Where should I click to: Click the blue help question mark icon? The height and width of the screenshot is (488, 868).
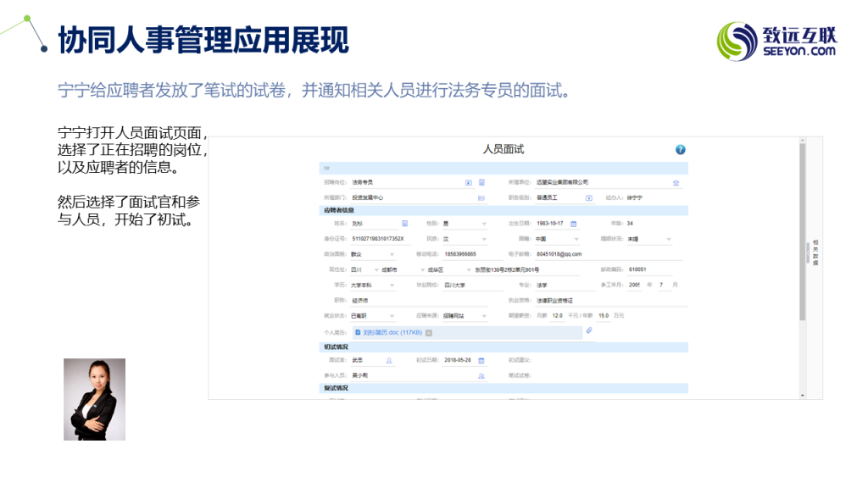click(680, 150)
